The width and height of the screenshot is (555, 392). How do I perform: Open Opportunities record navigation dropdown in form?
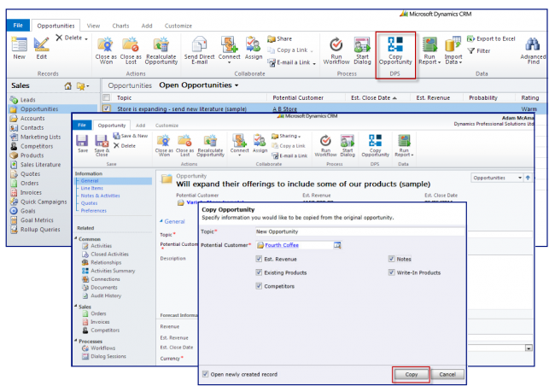pyautogui.click(x=520, y=178)
